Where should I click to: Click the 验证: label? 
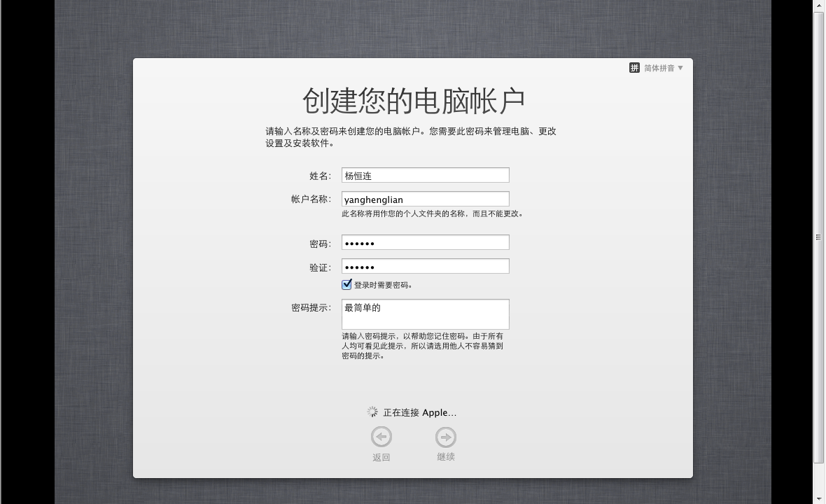pyautogui.click(x=321, y=267)
